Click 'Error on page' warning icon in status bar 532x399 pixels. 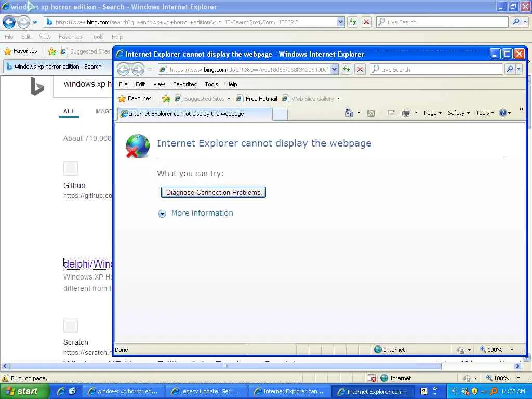click(5, 378)
